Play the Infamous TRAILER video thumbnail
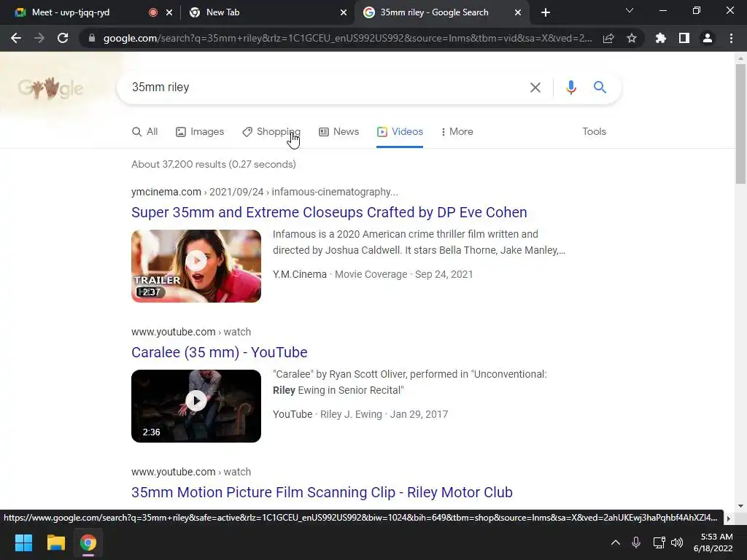Viewport: 747px width, 560px height. [196, 266]
